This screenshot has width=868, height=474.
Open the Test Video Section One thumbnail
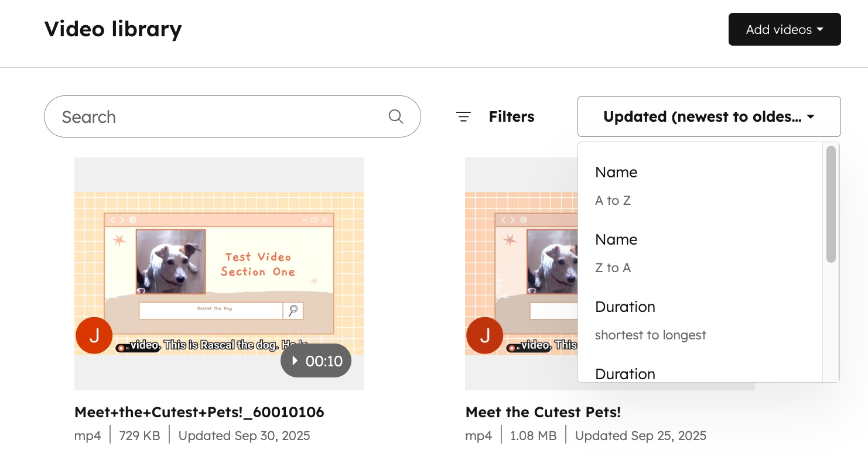pos(219,273)
